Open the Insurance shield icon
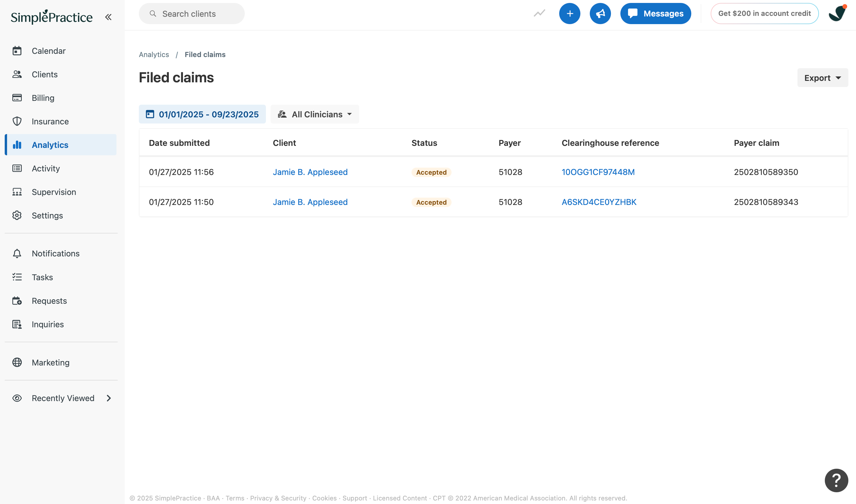The width and height of the screenshot is (856, 504). (17, 121)
